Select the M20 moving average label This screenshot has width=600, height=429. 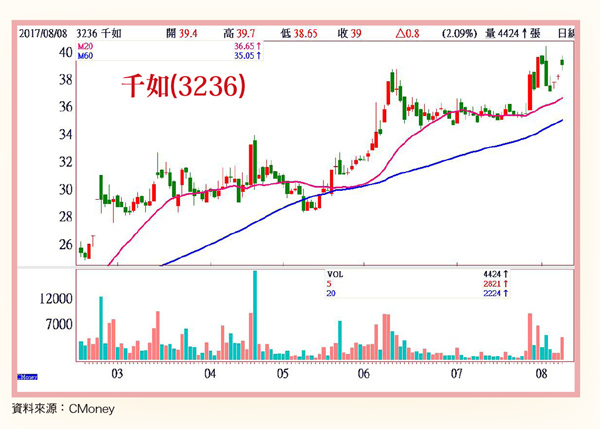tap(85, 46)
